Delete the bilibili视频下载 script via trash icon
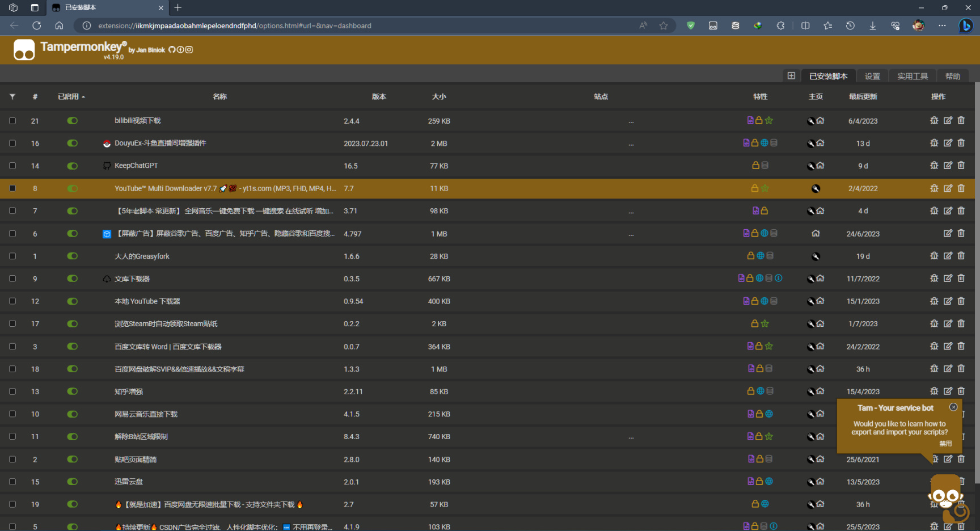Image resolution: width=980 pixels, height=531 pixels. tap(961, 120)
